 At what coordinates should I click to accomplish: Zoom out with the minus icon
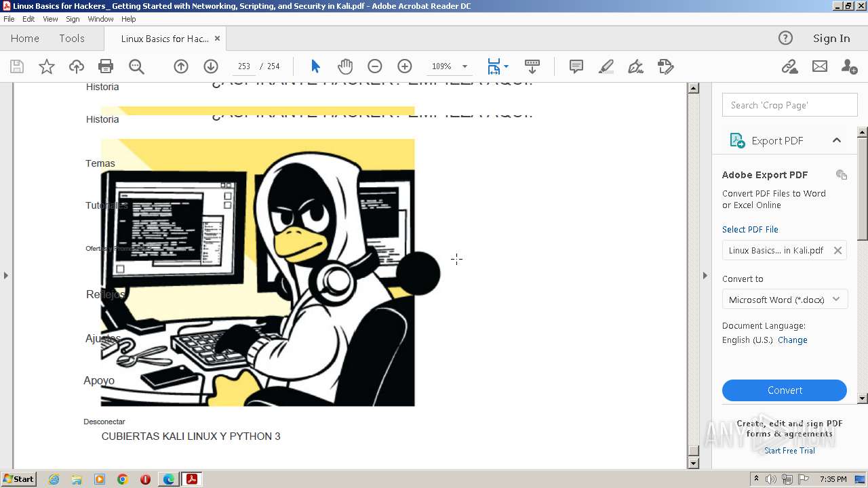(375, 66)
